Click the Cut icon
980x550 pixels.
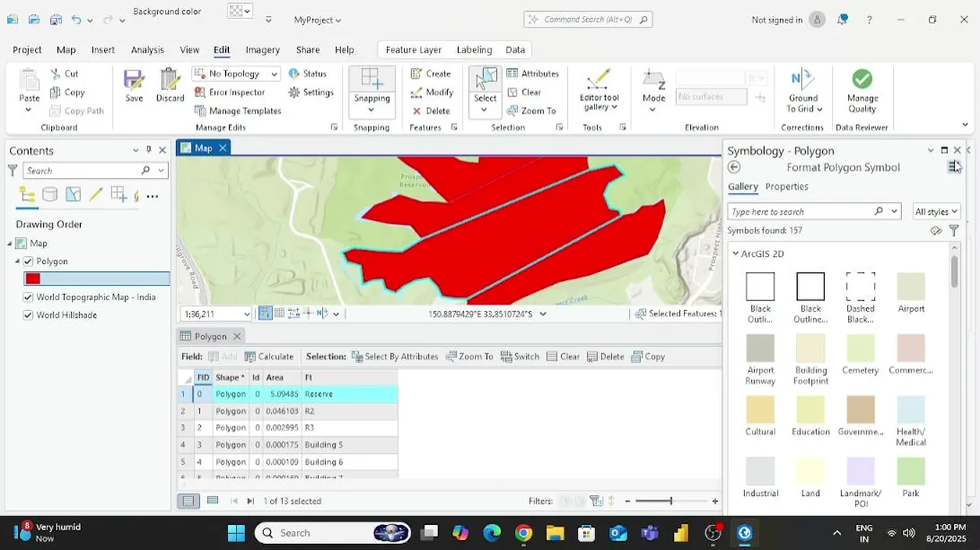pyautogui.click(x=65, y=74)
